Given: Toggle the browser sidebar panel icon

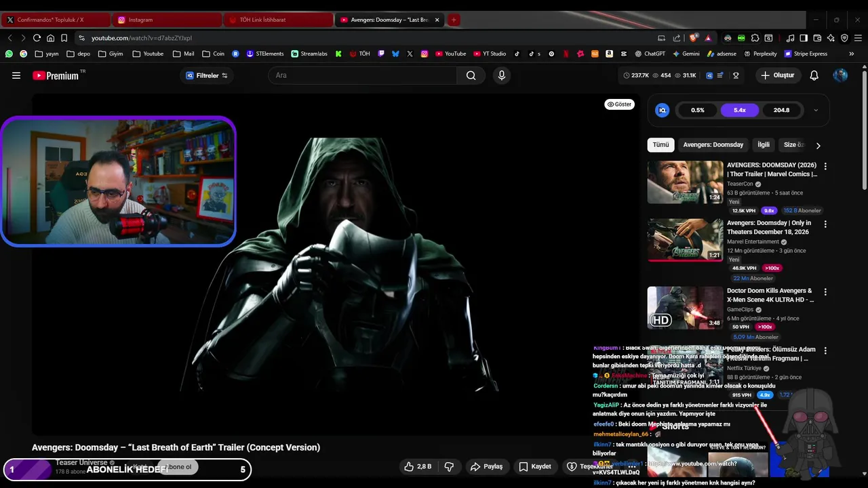Looking at the screenshot, I should pyautogui.click(x=804, y=38).
